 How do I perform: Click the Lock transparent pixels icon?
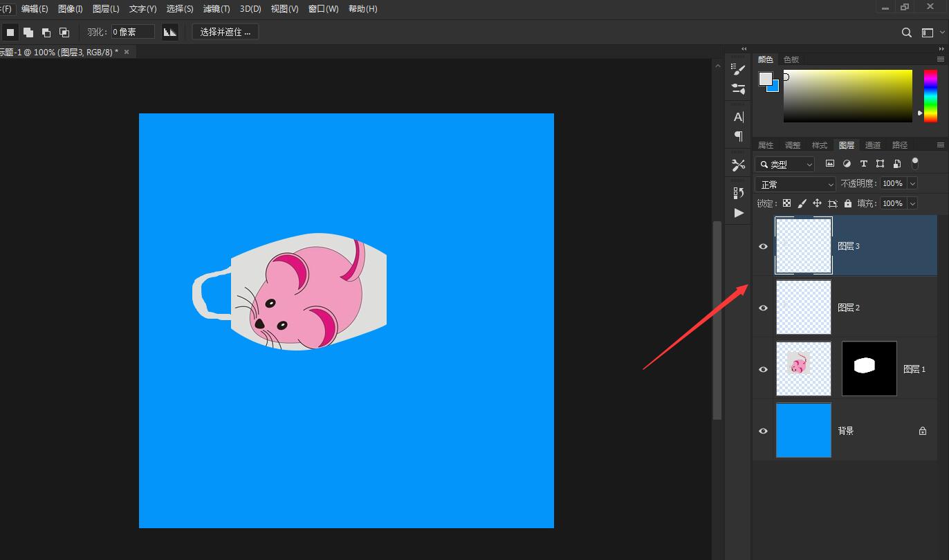point(786,203)
